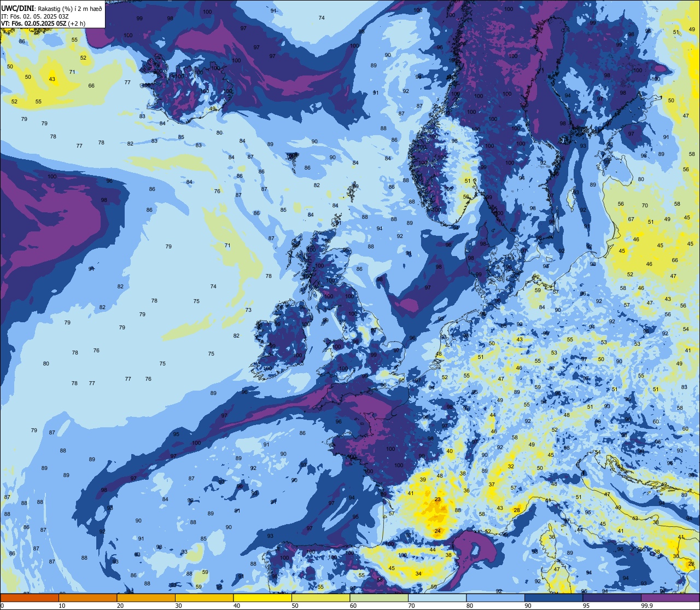
Task: Click the 0–10 dark orange legend segment
Action: coord(30,598)
